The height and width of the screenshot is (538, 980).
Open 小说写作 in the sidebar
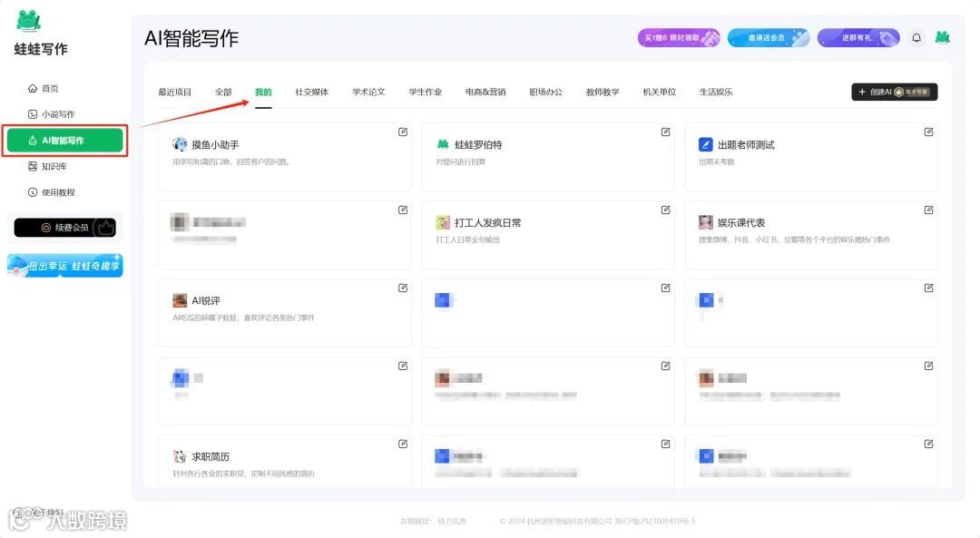[x=51, y=114]
